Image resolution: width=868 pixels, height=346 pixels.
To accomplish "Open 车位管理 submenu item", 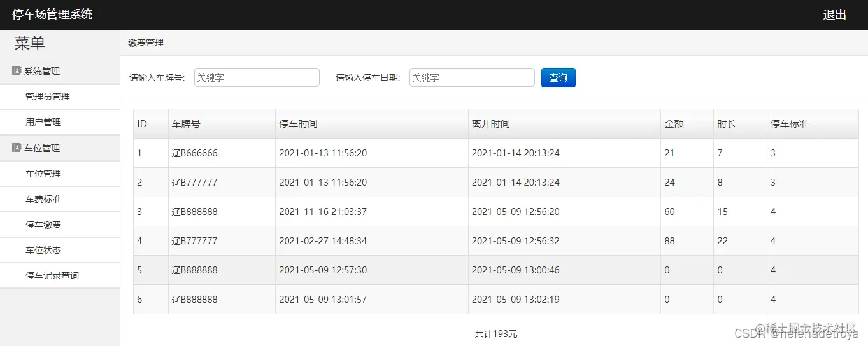I will point(43,174).
